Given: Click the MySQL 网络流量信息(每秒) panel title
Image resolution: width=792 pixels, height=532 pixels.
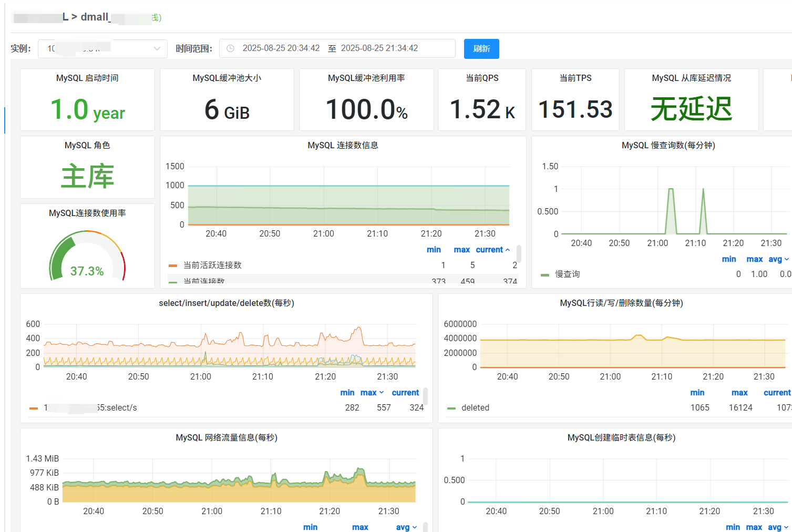Looking at the screenshot, I should click(226, 438).
